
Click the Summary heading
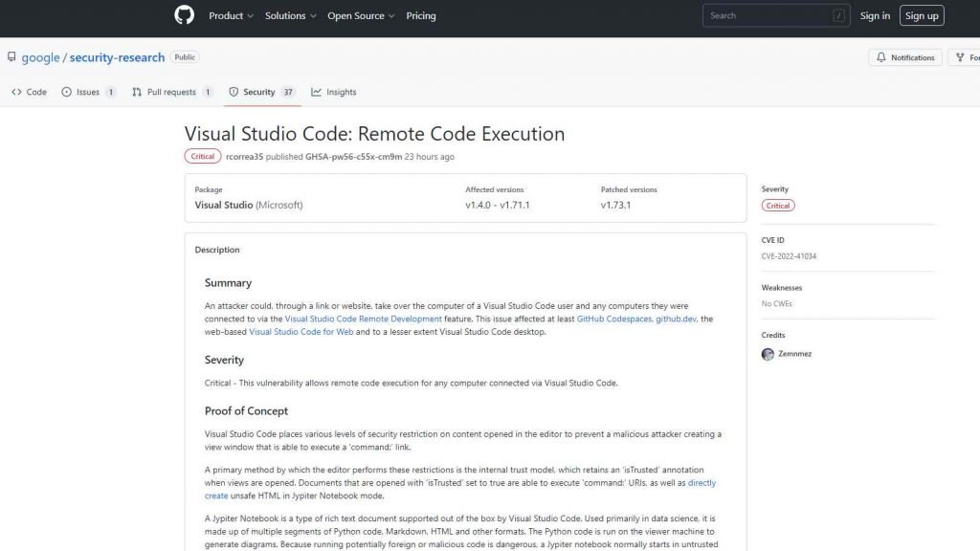[x=228, y=283]
